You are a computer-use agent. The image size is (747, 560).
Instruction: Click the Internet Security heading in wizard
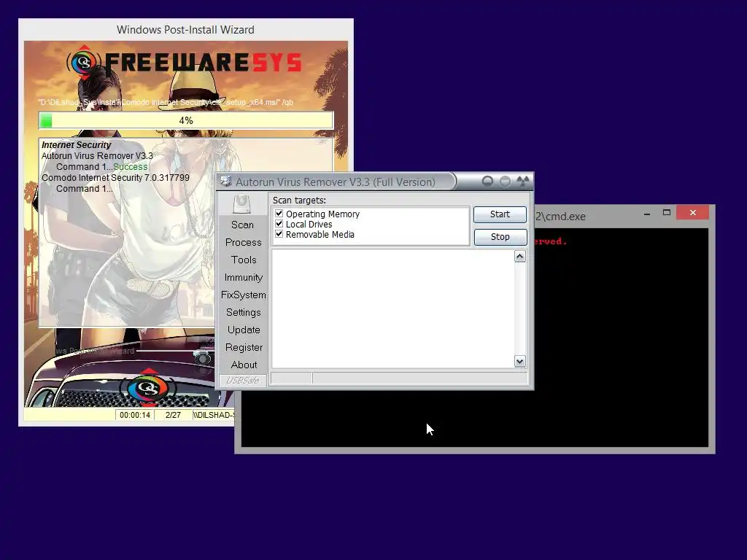(x=76, y=145)
